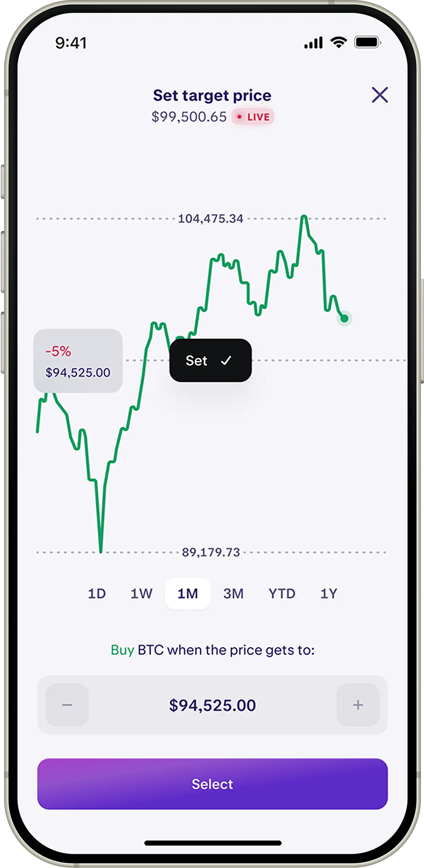Click the green current-price dot on chart

point(344,318)
